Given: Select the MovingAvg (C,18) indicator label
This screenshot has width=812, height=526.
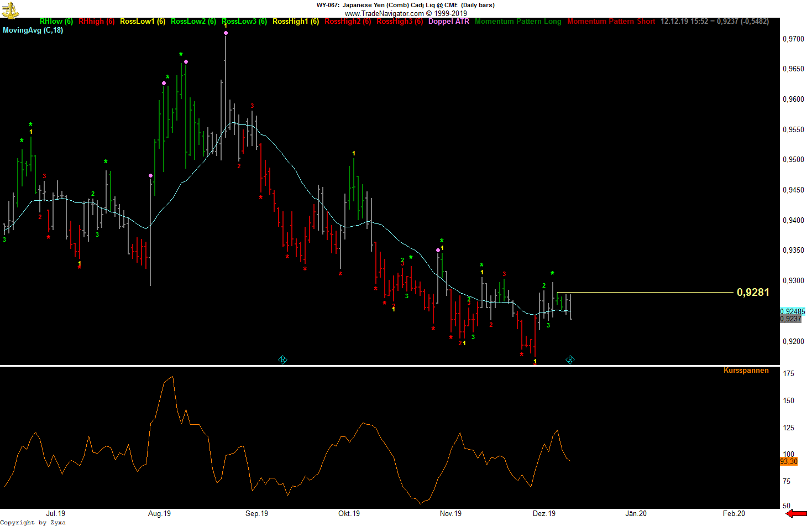Looking at the screenshot, I should [x=33, y=30].
